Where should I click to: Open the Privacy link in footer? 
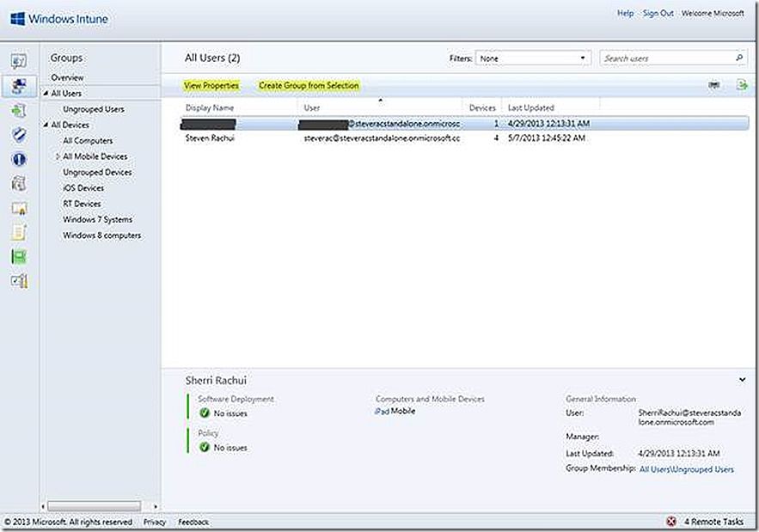click(x=155, y=522)
